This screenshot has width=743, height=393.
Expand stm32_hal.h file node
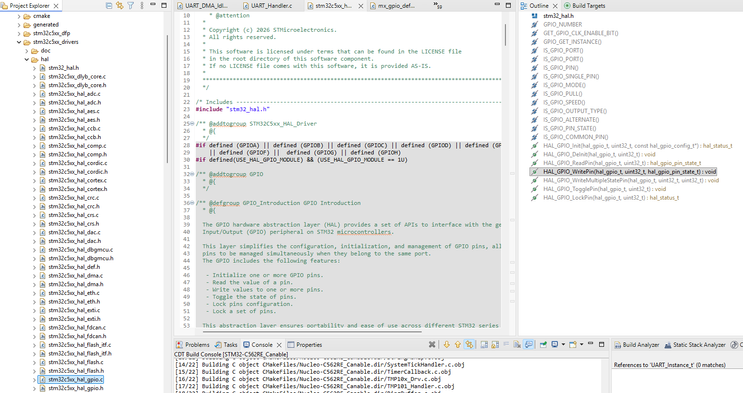34,68
